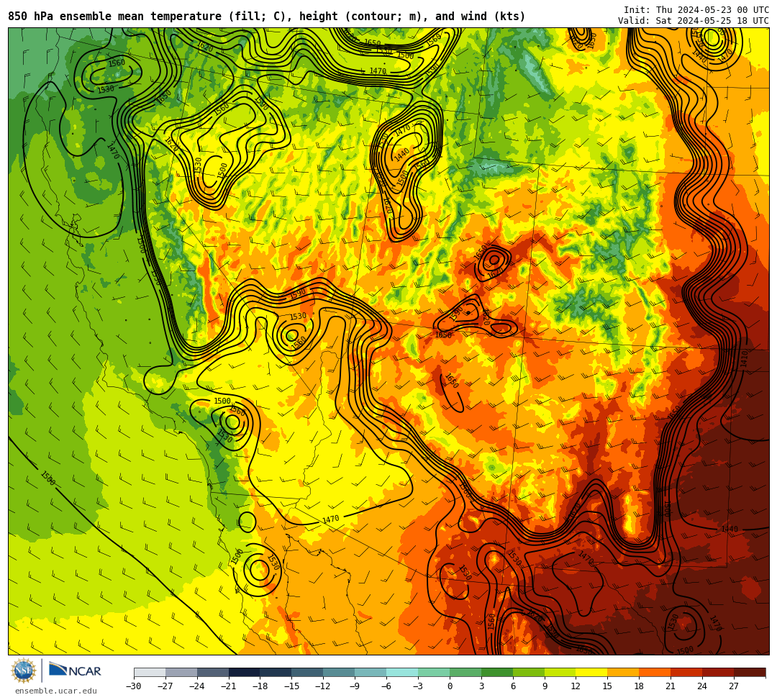This screenshot has height=700, width=777.
Task: Click the −18 colorbar tick label
Action: (x=260, y=686)
